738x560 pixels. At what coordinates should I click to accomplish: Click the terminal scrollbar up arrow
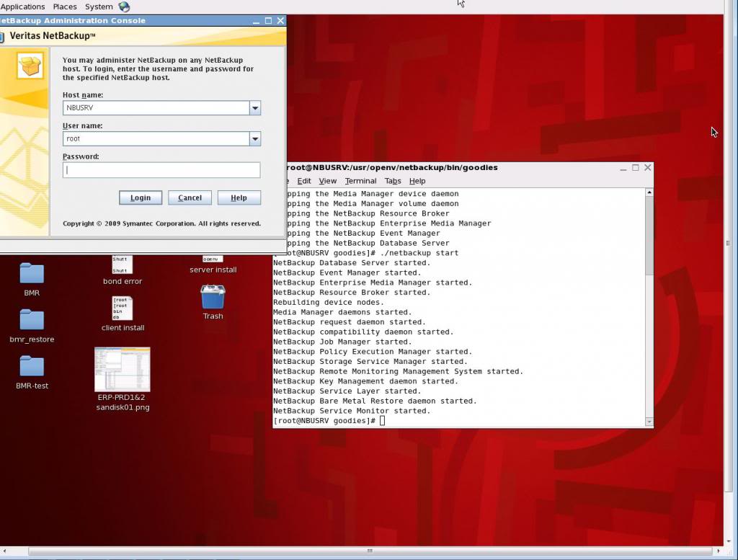[x=649, y=192]
